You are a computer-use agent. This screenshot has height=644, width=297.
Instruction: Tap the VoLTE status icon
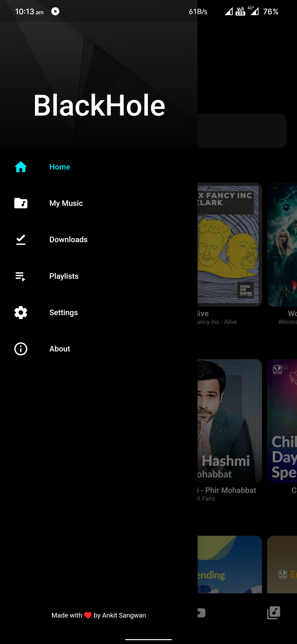tap(240, 11)
